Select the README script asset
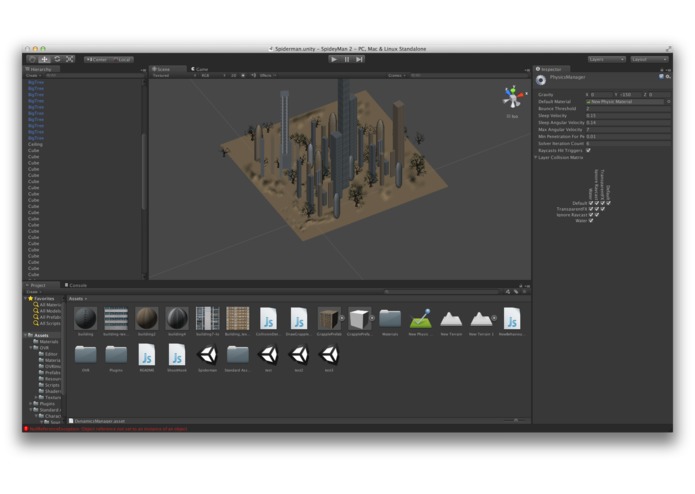The height and width of the screenshot is (494, 695). [x=147, y=357]
